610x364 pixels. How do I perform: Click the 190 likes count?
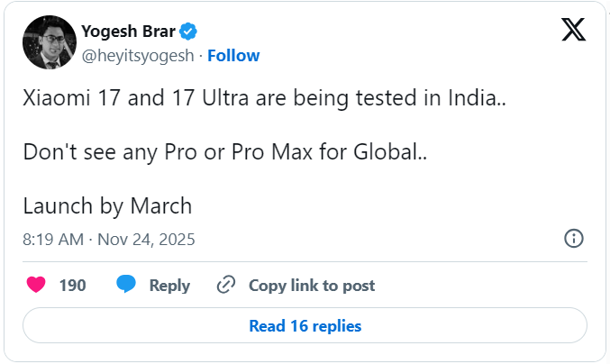(x=72, y=286)
